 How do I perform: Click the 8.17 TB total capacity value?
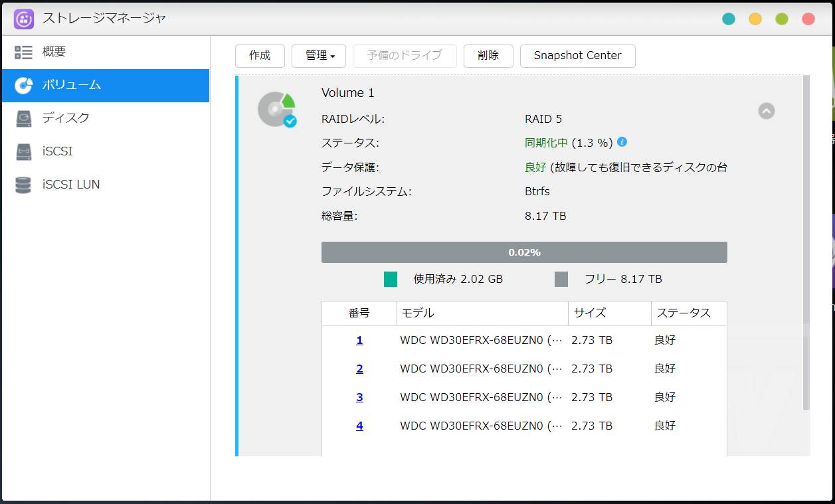point(545,216)
